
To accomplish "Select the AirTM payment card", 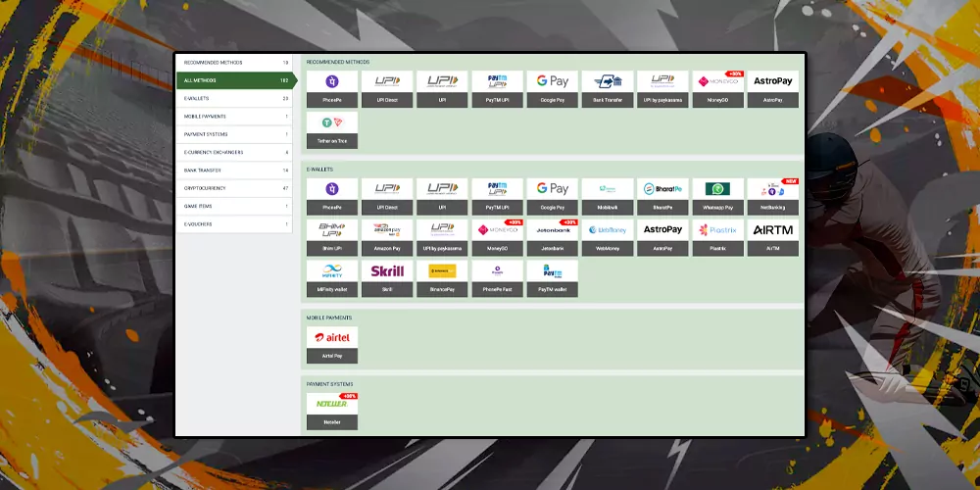I will [x=773, y=237].
